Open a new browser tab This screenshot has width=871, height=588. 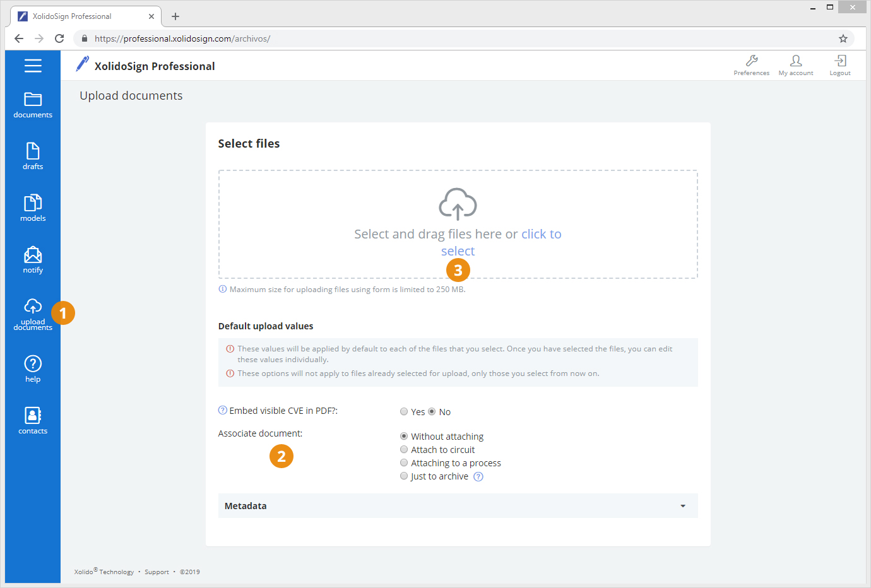pos(175,16)
